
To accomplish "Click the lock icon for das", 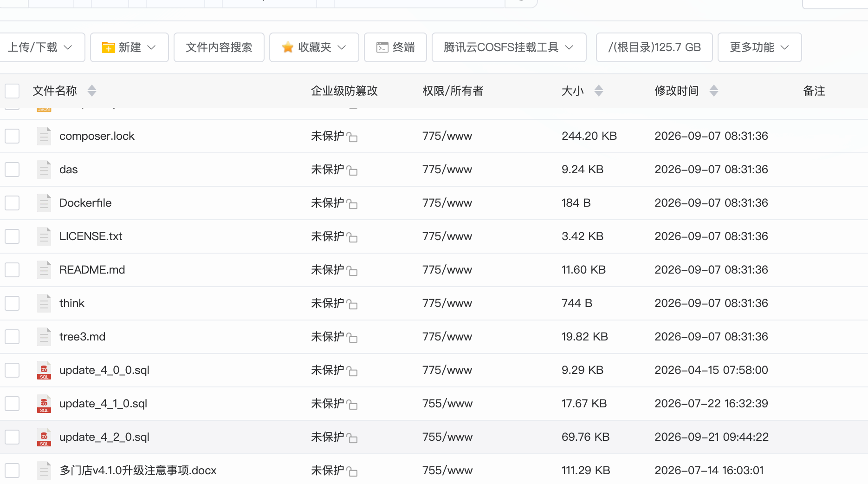I will click(x=352, y=170).
